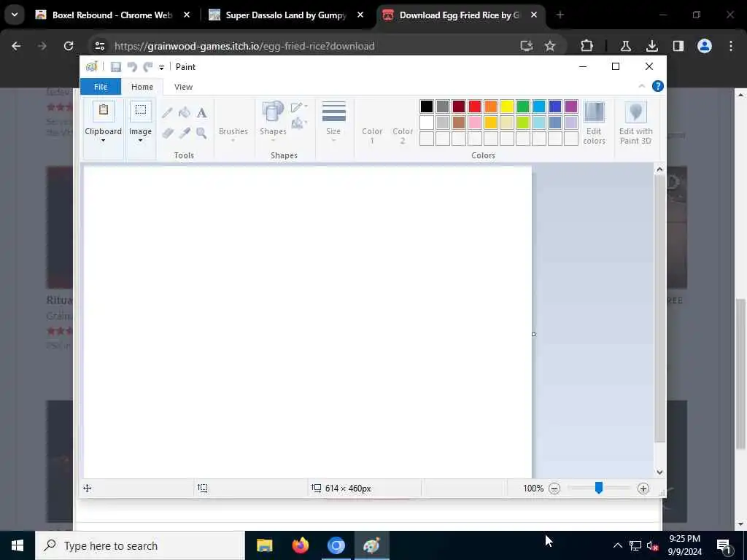Open the Customize Quick Access Toolbar dropdown
Screen dimensions: 747x560
pos(161,68)
